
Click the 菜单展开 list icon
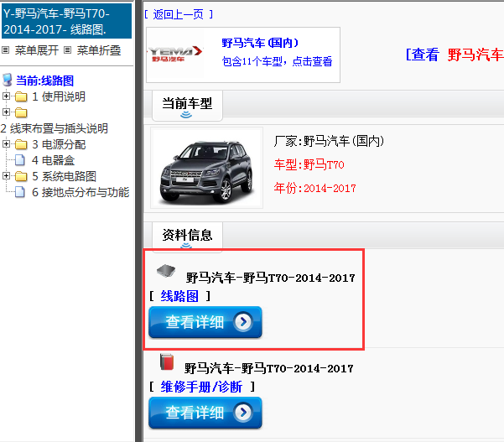(x=6, y=50)
